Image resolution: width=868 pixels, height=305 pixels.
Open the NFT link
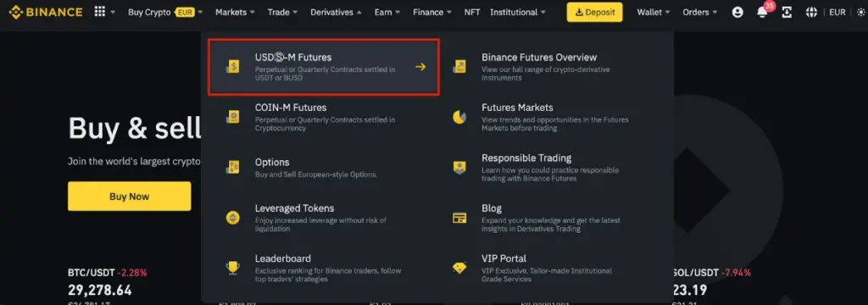472,12
